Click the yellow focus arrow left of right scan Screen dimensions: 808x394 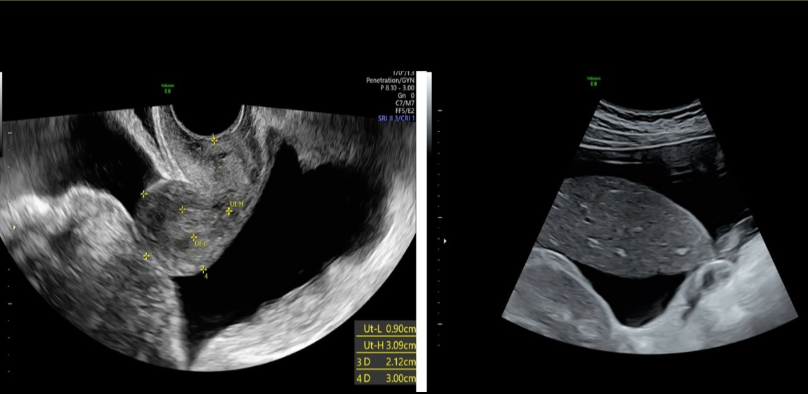[x=445, y=241]
